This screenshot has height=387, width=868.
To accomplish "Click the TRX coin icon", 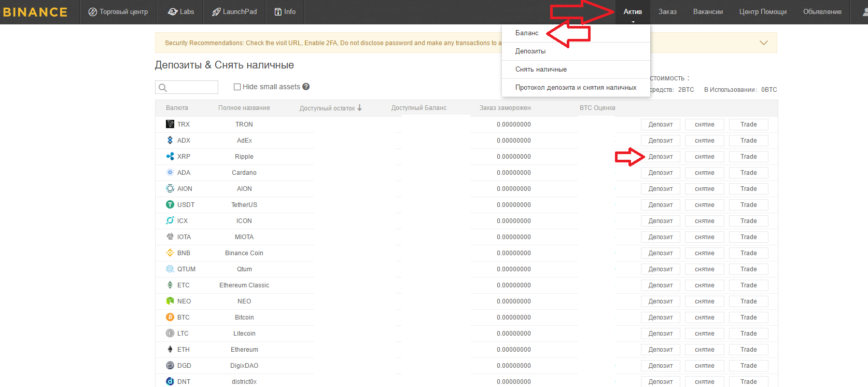I will [170, 124].
